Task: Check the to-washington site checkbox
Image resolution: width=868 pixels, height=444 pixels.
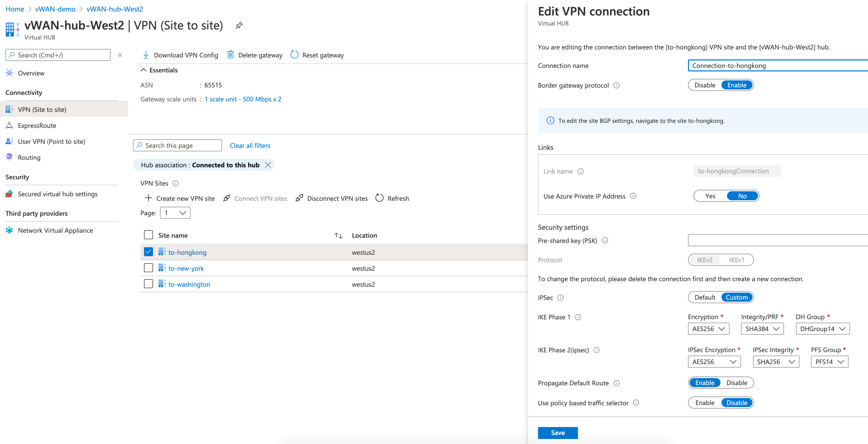Action: click(148, 284)
